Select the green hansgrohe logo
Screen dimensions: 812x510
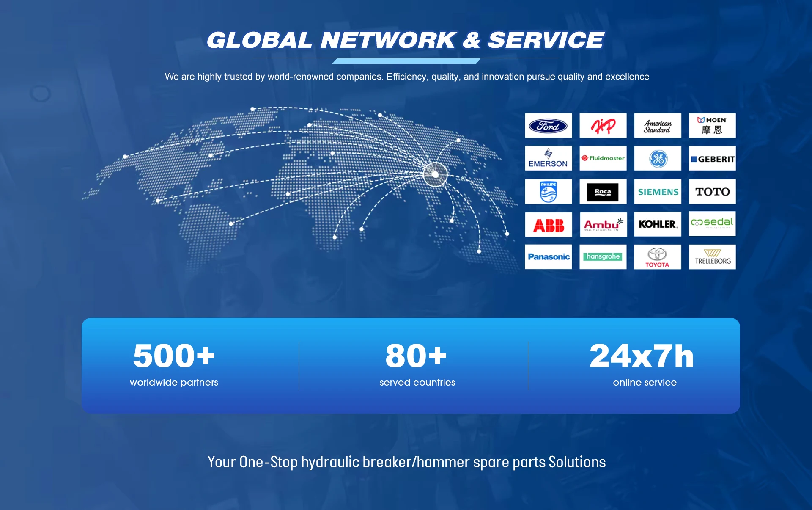pyautogui.click(x=603, y=257)
